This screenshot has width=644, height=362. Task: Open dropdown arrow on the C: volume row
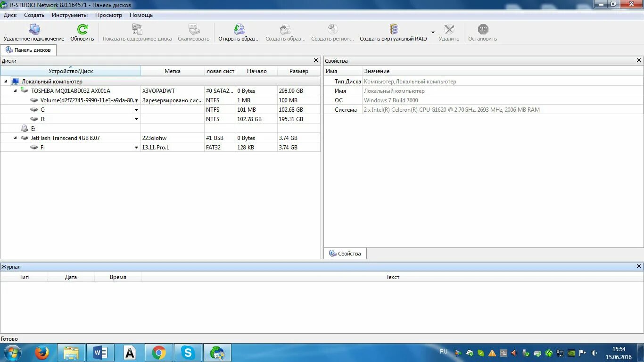point(137,110)
